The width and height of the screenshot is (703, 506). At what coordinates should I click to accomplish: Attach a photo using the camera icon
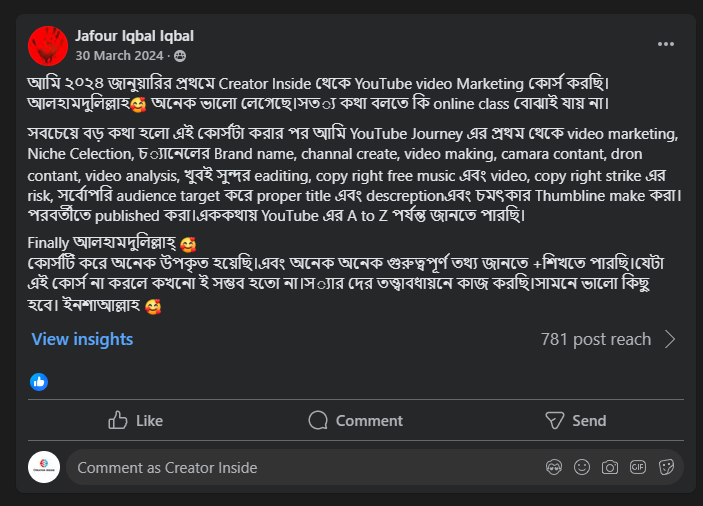(x=610, y=467)
